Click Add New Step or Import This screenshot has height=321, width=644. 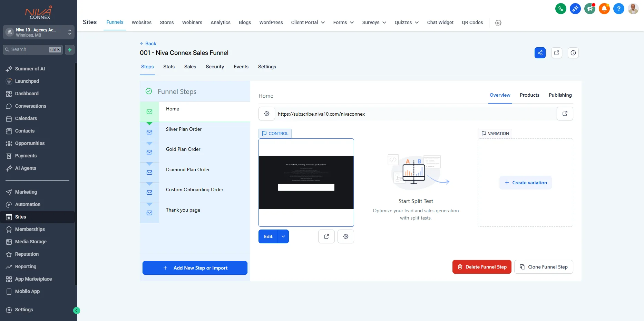click(195, 268)
